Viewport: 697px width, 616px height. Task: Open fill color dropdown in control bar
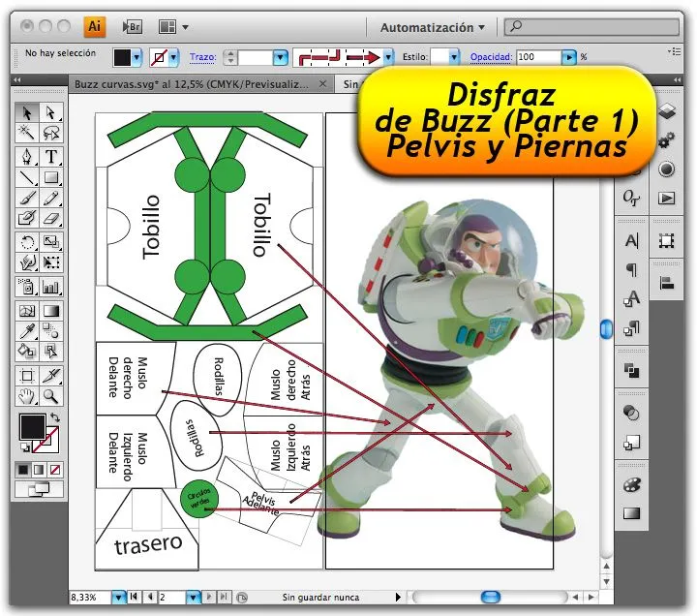136,57
